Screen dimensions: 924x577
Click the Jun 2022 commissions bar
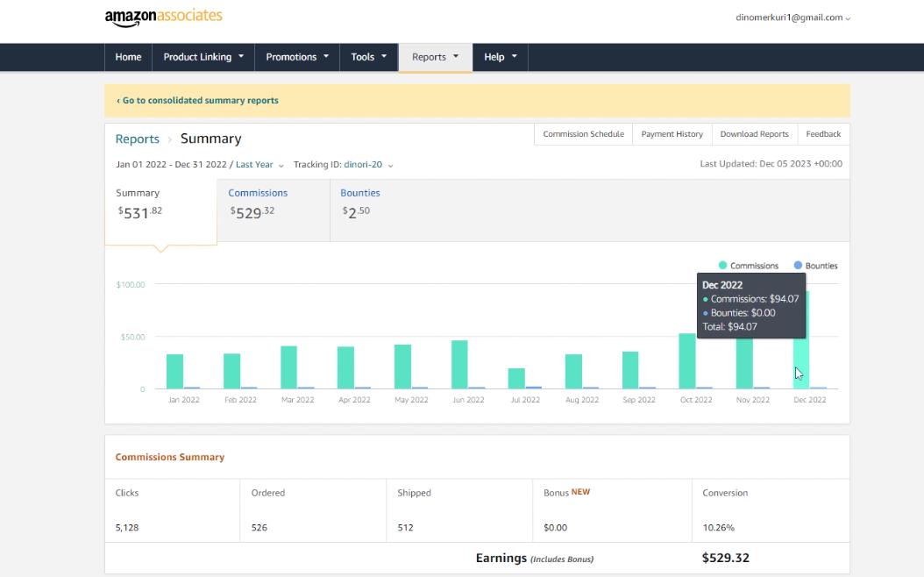tap(459, 364)
